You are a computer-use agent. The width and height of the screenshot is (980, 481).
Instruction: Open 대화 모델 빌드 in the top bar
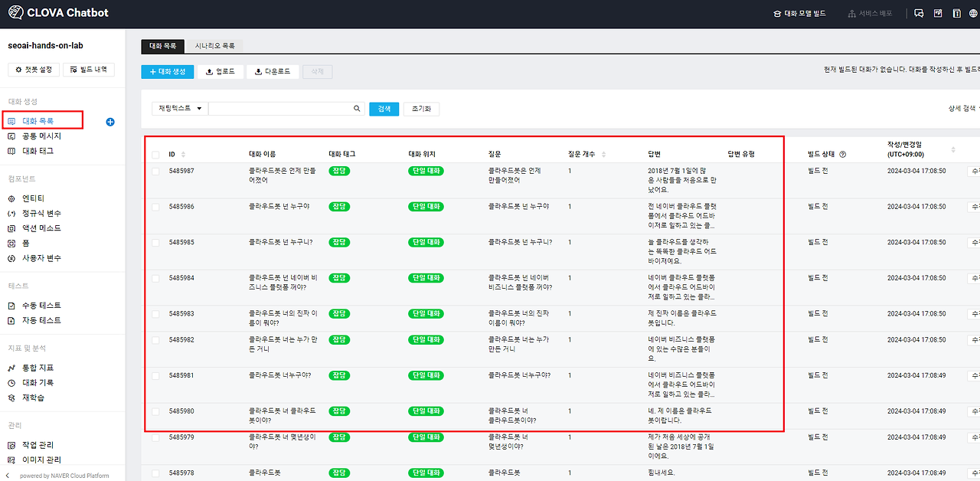pyautogui.click(x=799, y=14)
